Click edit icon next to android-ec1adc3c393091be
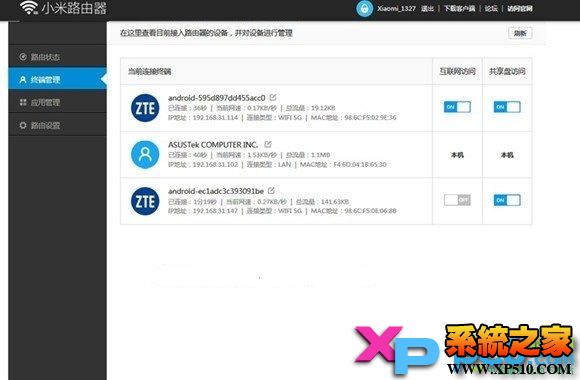Viewport: 580px width, 380px height. coord(271,191)
